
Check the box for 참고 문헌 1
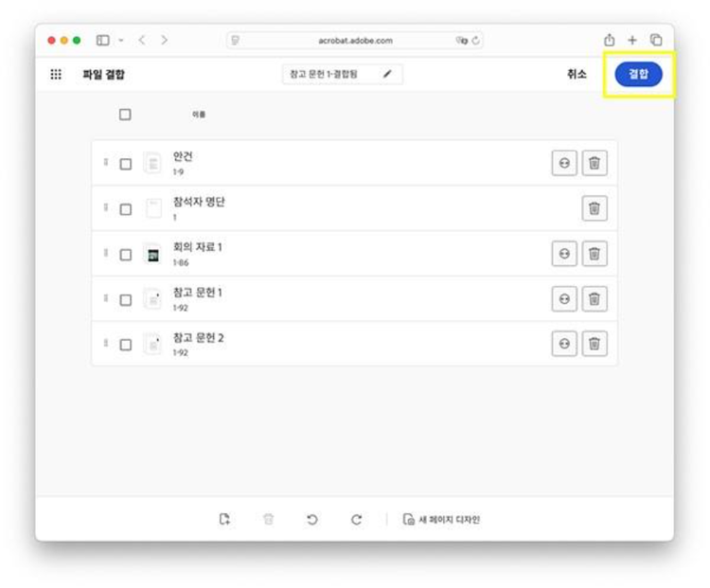click(125, 299)
